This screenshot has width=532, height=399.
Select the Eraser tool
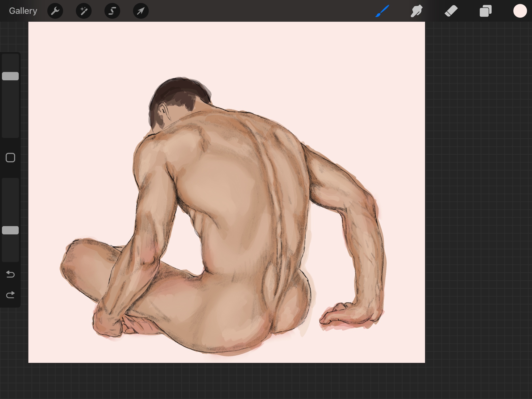(451, 11)
